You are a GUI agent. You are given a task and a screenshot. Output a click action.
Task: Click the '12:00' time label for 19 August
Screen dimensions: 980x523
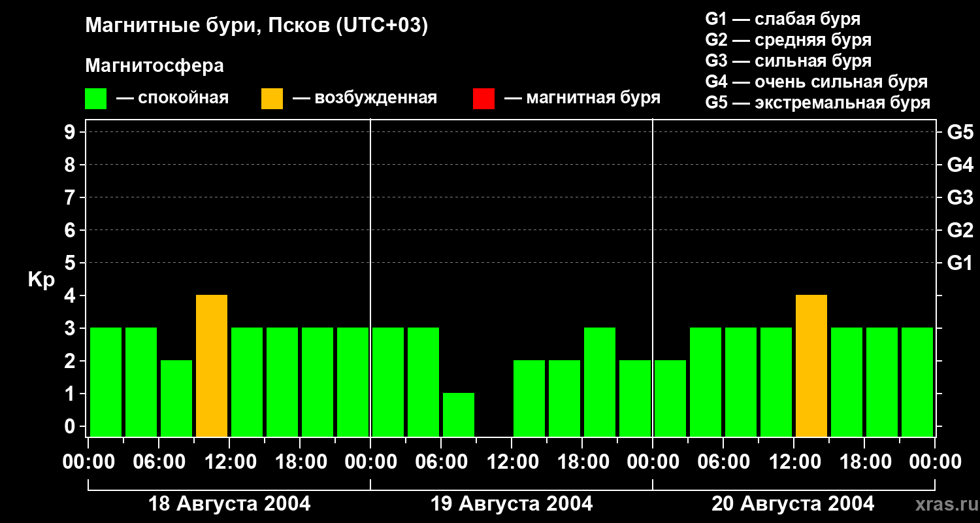[512, 462]
